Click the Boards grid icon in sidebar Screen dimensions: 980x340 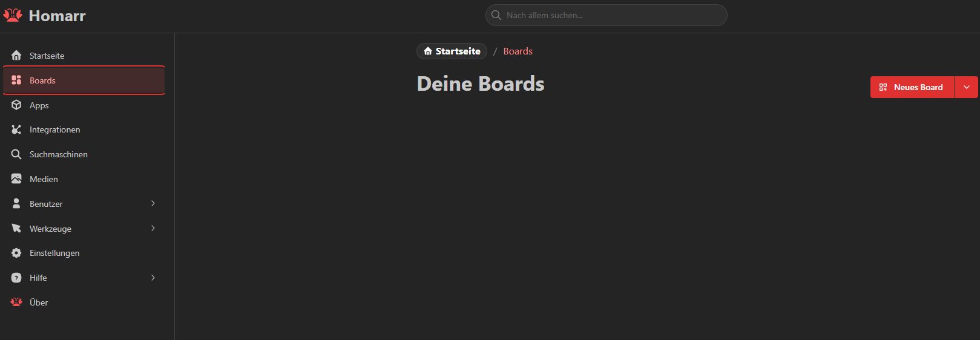16,80
